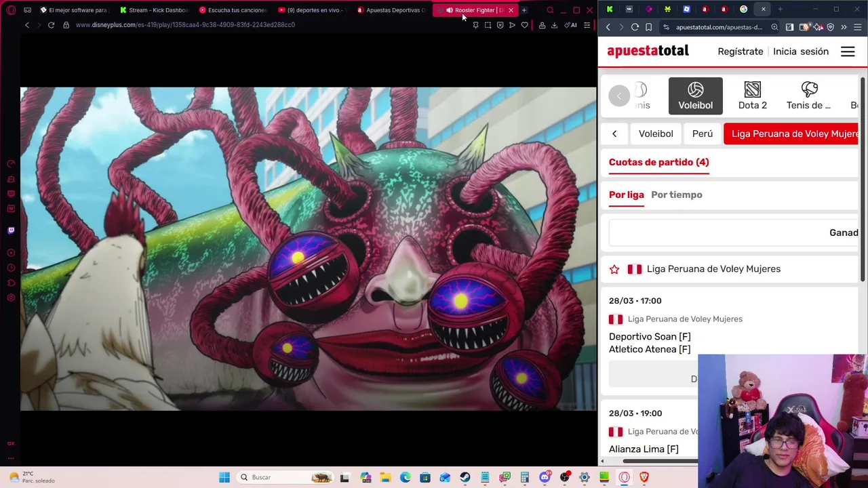This screenshot has height=488, width=868.
Task: Click the Opera search tabs magnifier icon
Action: point(550,10)
